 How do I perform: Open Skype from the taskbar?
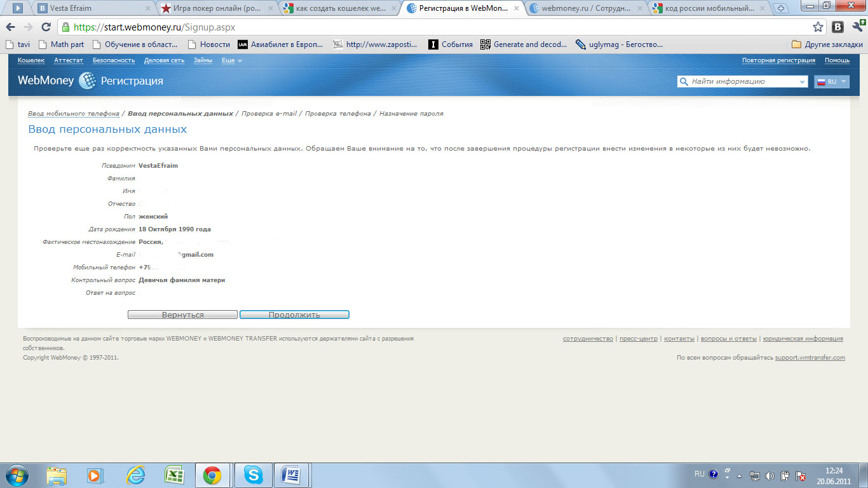pyautogui.click(x=253, y=475)
